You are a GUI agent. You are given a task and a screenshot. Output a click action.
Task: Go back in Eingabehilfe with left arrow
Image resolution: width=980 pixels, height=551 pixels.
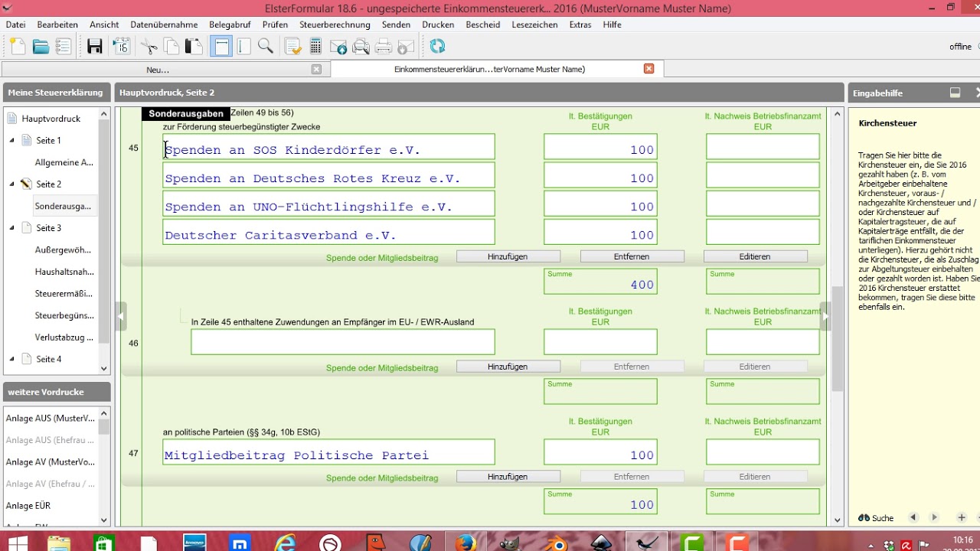913,518
